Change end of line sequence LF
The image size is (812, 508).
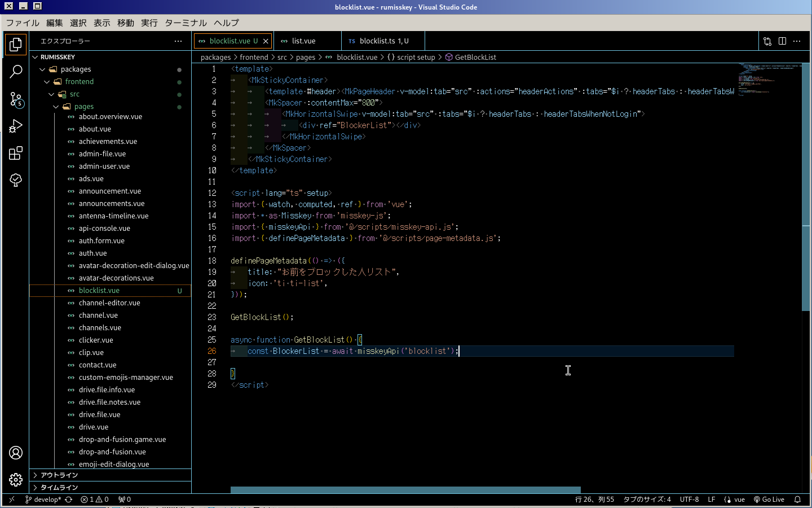point(712,500)
